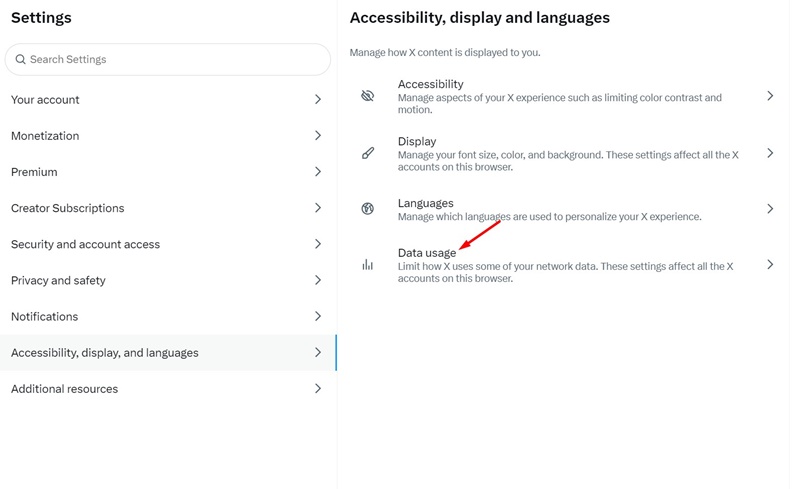This screenshot has width=800, height=489.
Task: Select the Premium settings entry
Action: pos(168,172)
